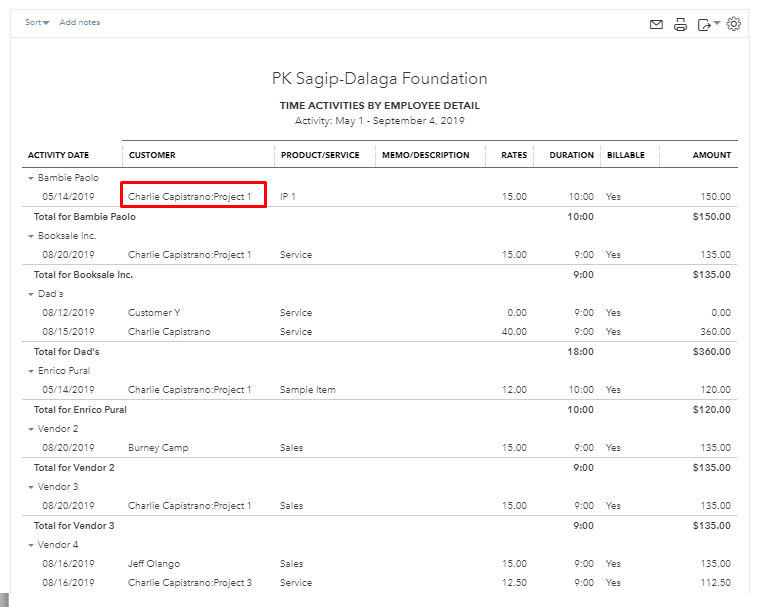This screenshot has height=607, width=760.
Task: Collapse the Vendor 4 group
Action: pos(31,545)
